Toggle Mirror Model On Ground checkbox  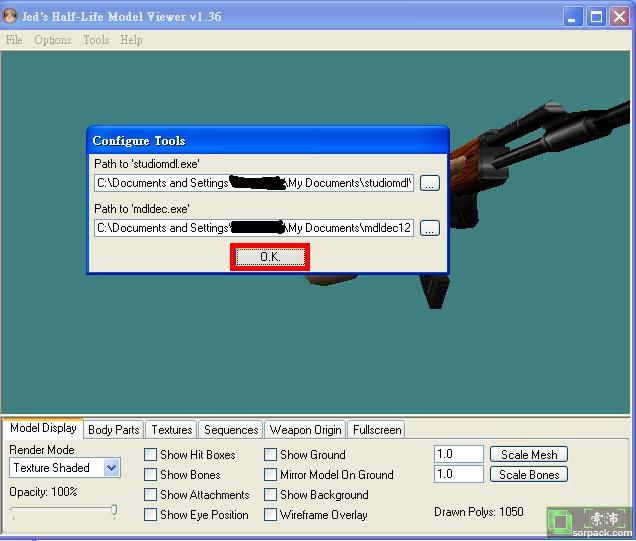pyautogui.click(x=271, y=474)
